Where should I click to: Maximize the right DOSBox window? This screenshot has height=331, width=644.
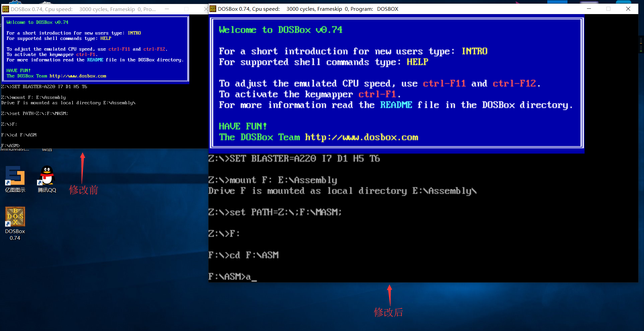tap(608, 9)
